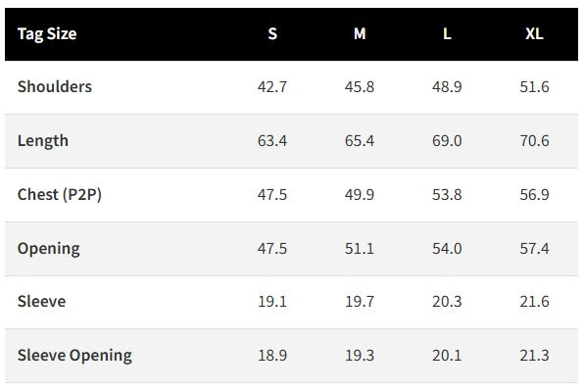Click the Opening row label
585x392 pixels.
pyautogui.click(x=48, y=249)
